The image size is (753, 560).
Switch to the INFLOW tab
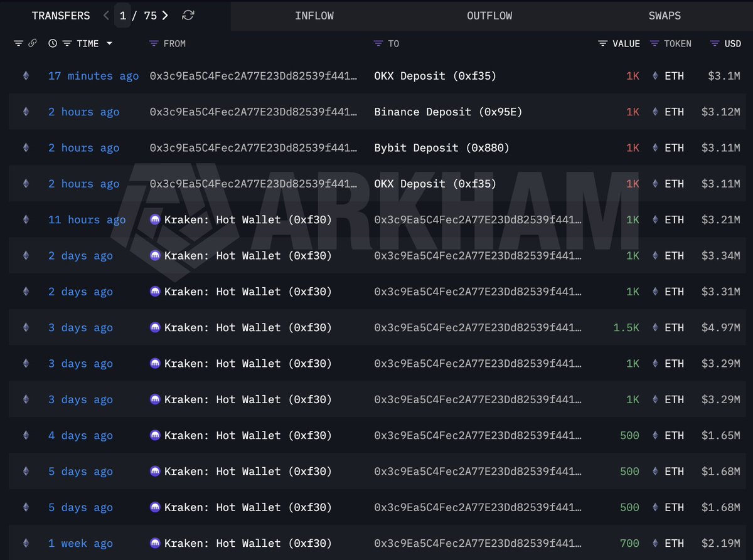coord(314,16)
